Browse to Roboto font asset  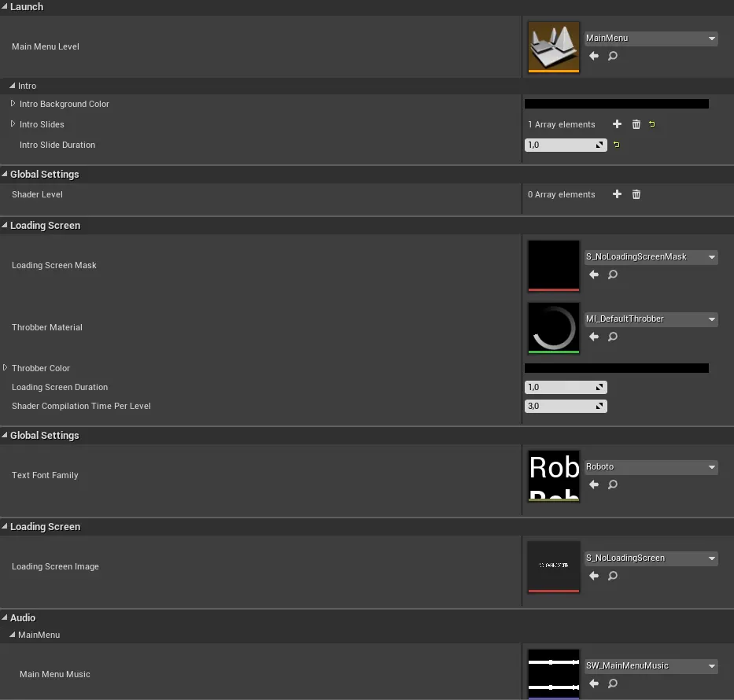[613, 485]
